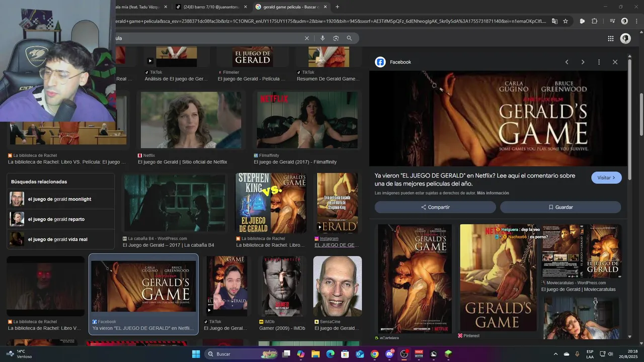Open Microsoft Edge from the taskbar
644x362 pixels.
(330, 354)
